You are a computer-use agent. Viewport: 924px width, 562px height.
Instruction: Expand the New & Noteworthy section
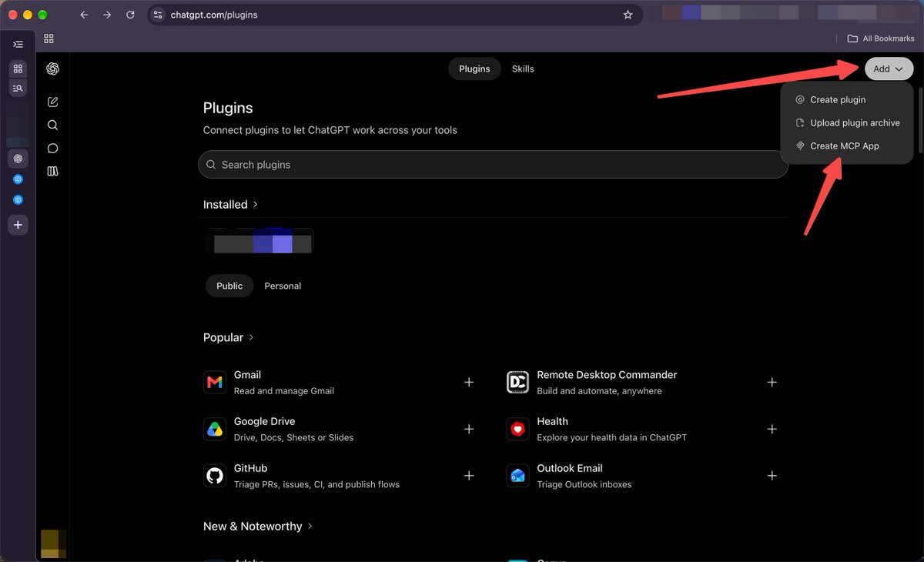pyautogui.click(x=258, y=526)
